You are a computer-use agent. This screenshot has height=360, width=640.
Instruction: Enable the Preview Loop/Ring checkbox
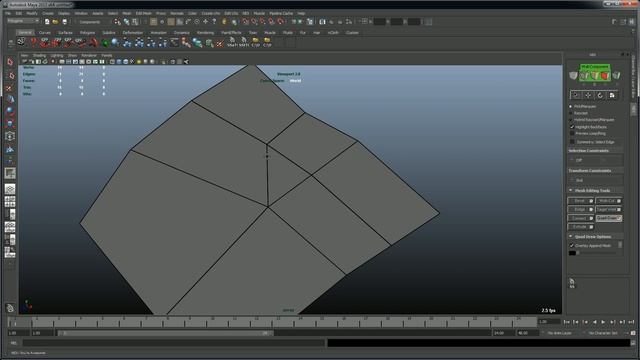tap(572, 133)
